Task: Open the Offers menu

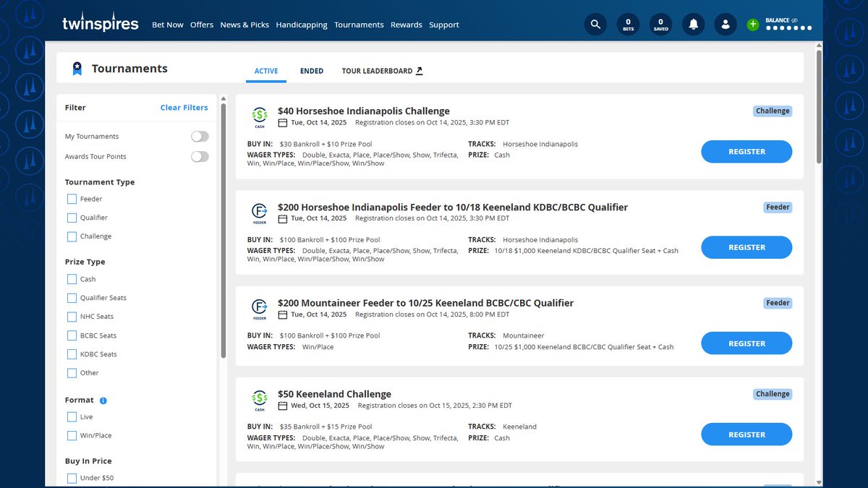Action: pyautogui.click(x=202, y=25)
